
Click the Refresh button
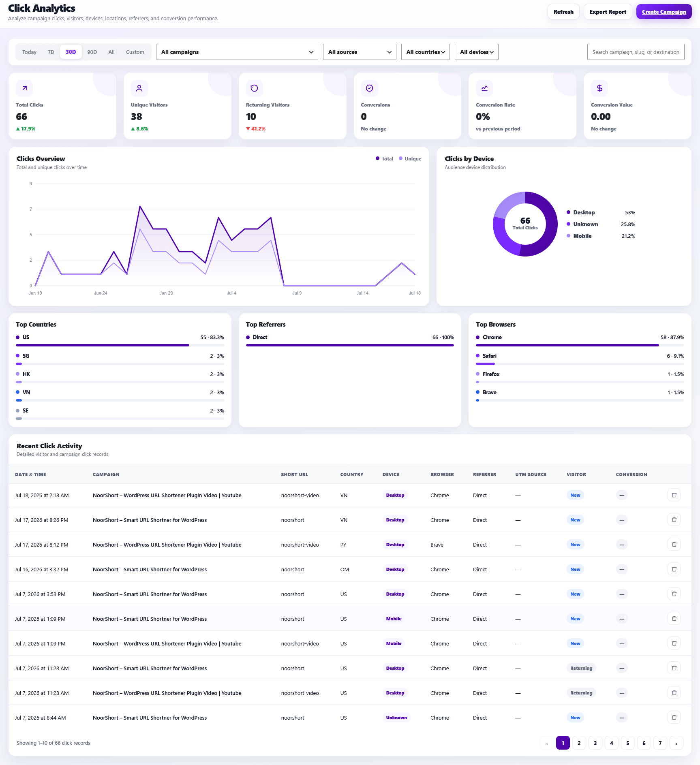tap(563, 12)
